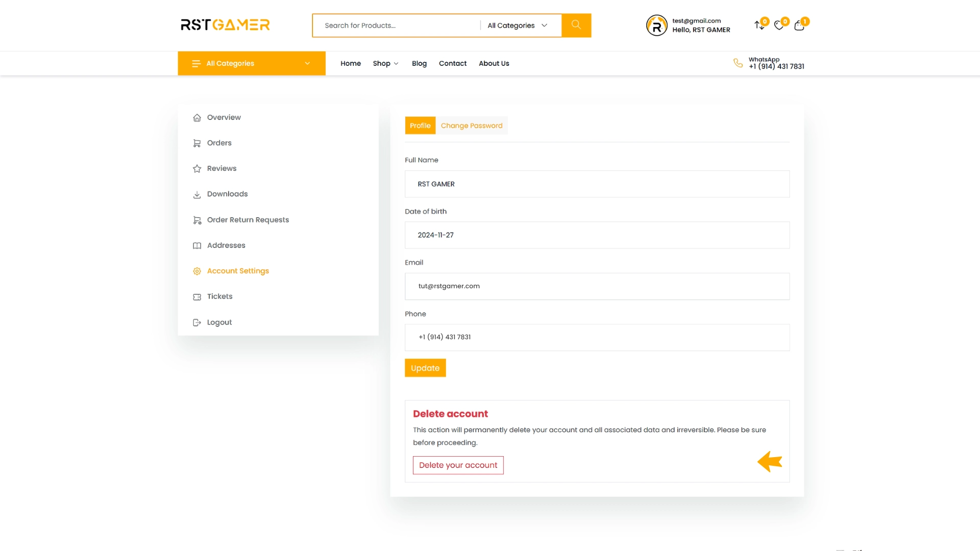Click the hamburger icon in All Categories
This screenshot has height=551, width=980.
196,63
